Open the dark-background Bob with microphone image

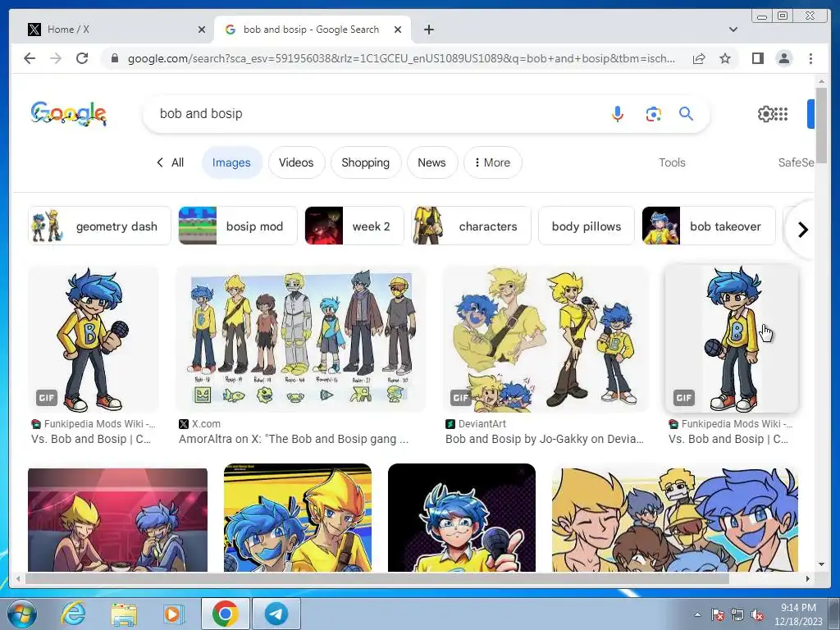coord(461,518)
